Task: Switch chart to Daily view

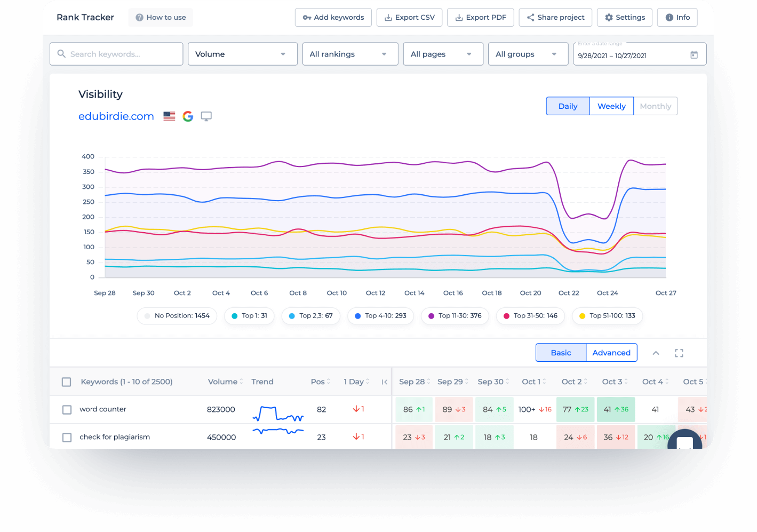Action: (568, 106)
